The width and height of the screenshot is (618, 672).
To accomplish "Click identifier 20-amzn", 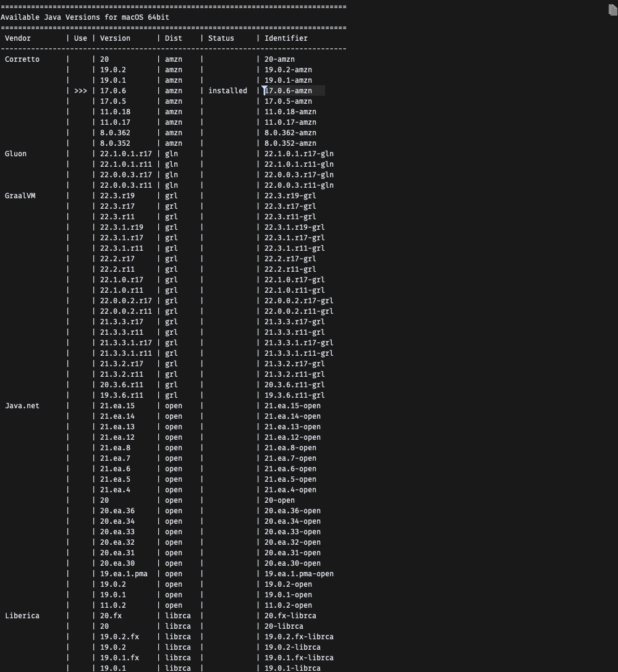I will pos(279,59).
